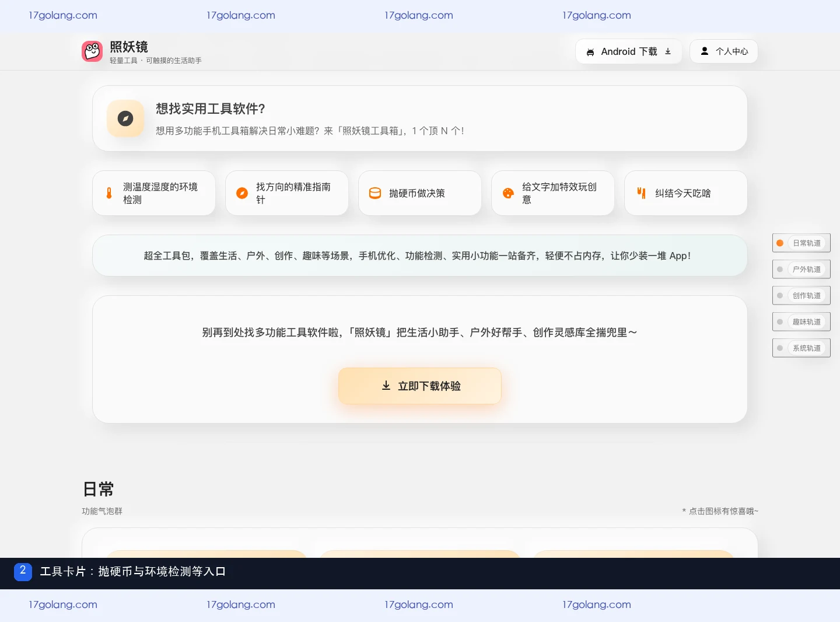
Task: Click the thermometer icon on 环境检测 card
Action: tap(109, 193)
